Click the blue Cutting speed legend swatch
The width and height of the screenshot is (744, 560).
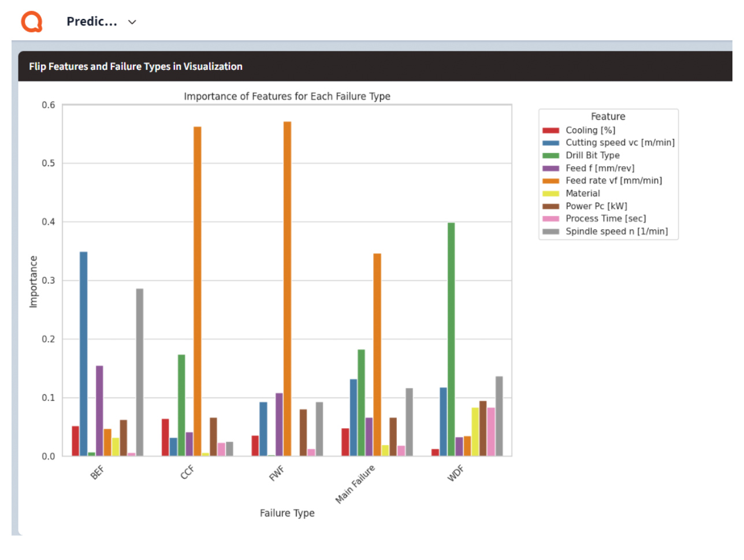[550, 143]
